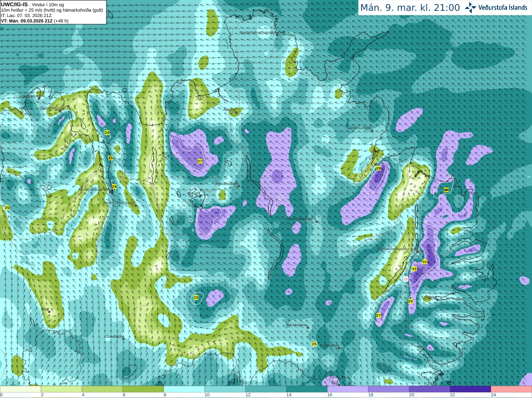Click the 12–14 m/s teal legend swatch
Viewport: 532px width, 398px height.
click(266, 389)
